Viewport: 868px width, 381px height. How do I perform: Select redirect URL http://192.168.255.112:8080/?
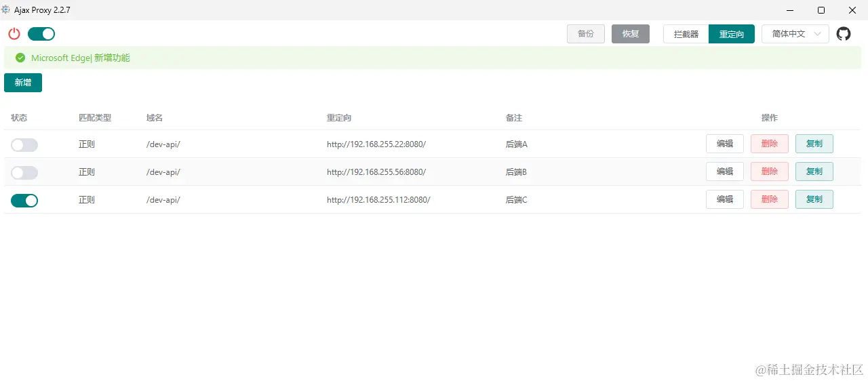(x=378, y=200)
